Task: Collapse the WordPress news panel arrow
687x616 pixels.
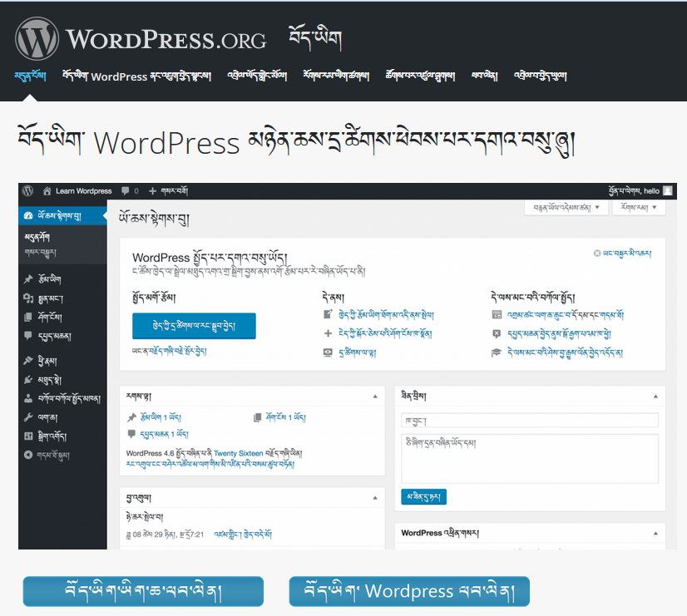Action: coord(655,533)
